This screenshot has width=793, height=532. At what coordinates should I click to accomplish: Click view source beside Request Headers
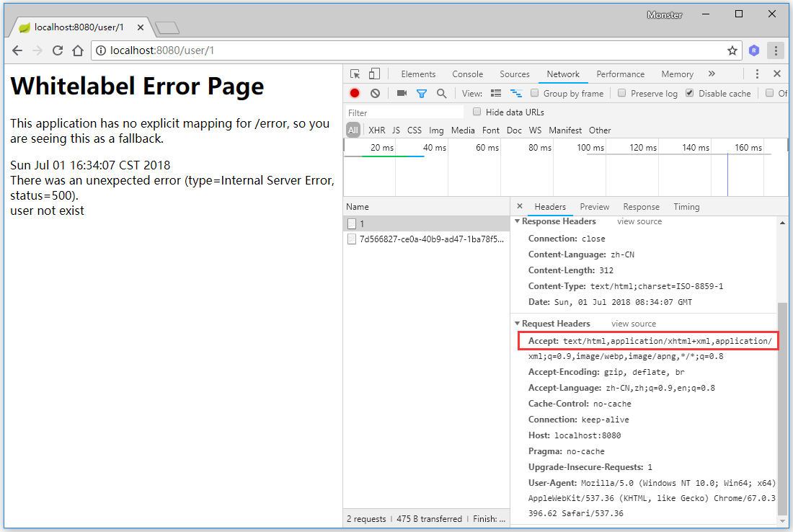click(633, 323)
